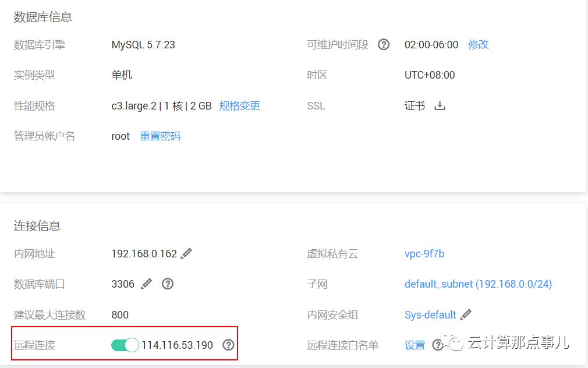This screenshot has width=588, height=368.
Task: Click the question mark beside database port
Action: click(167, 284)
